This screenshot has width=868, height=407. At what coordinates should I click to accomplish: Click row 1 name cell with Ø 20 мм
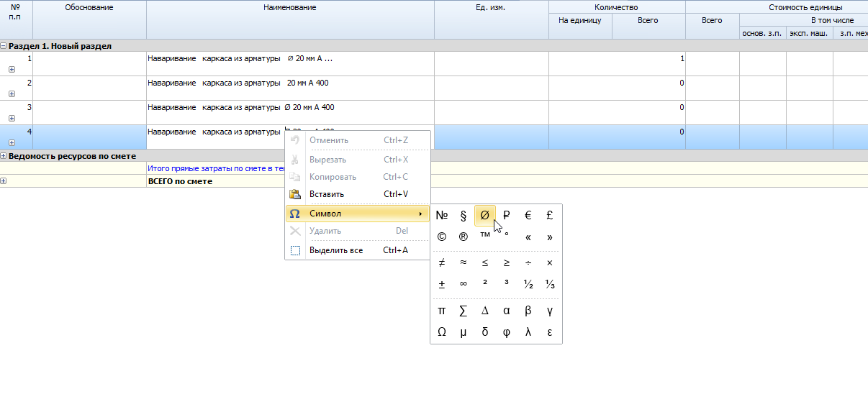point(290,64)
